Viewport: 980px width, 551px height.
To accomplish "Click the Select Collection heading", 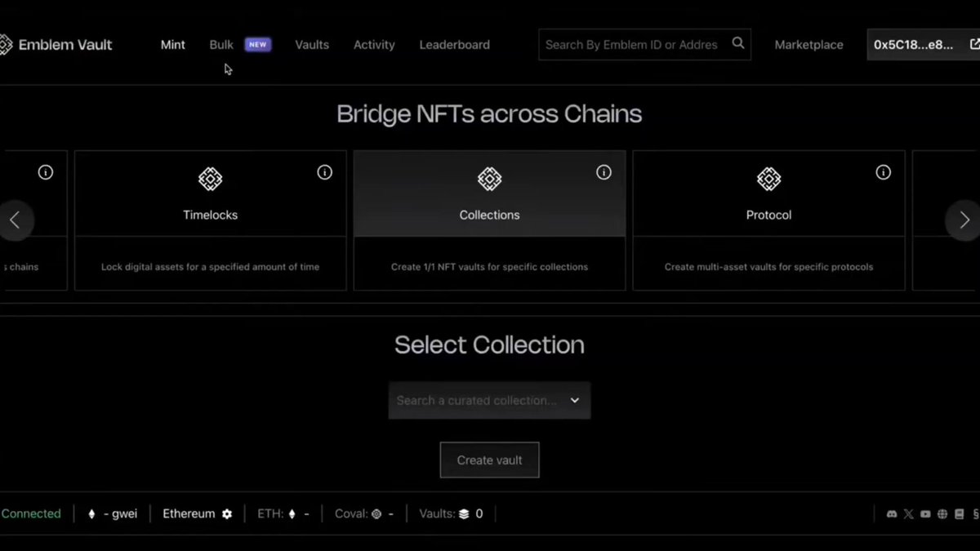I will pyautogui.click(x=489, y=345).
